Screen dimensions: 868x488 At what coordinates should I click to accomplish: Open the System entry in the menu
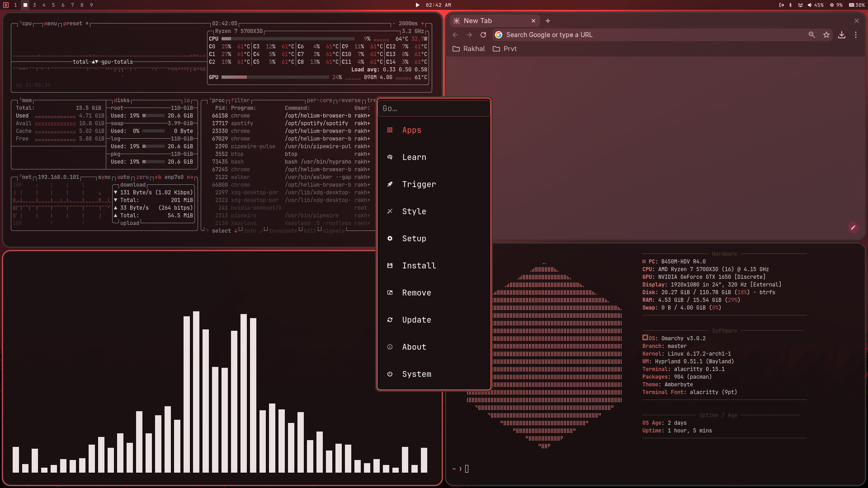pyautogui.click(x=416, y=374)
